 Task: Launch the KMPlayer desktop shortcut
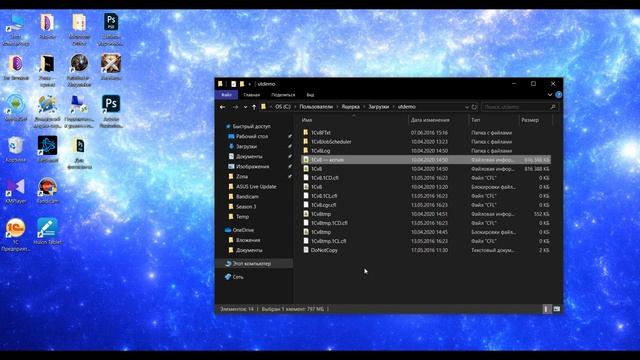(16, 190)
